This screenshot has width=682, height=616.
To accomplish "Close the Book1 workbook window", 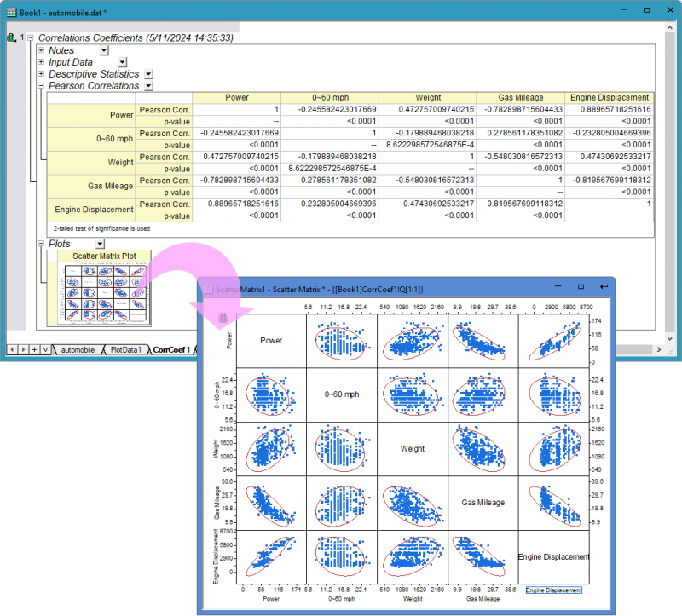I will (x=670, y=9).
